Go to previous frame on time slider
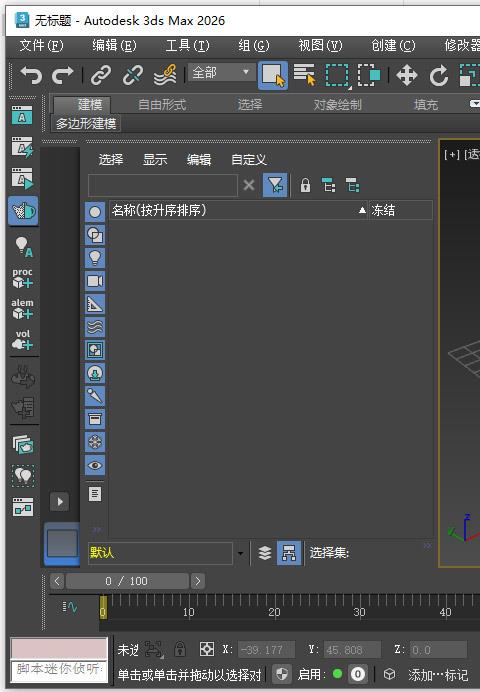This screenshot has height=692, width=480. [x=57, y=581]
